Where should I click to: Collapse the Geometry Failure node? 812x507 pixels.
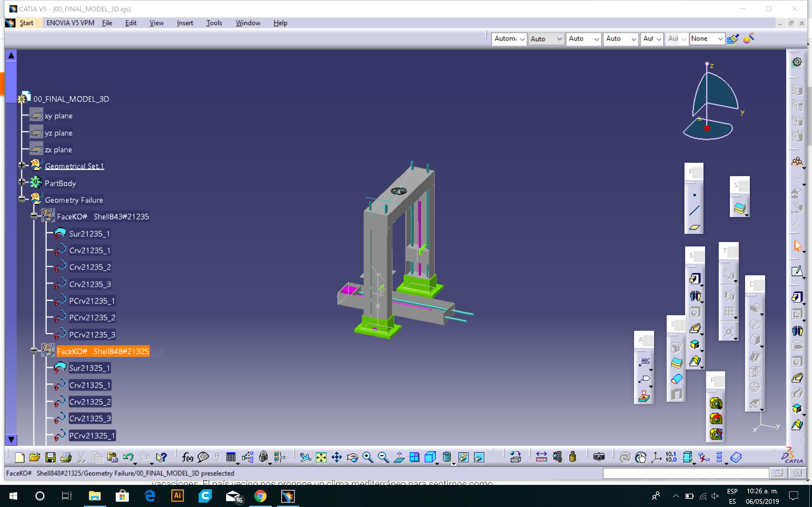[22, 199]
